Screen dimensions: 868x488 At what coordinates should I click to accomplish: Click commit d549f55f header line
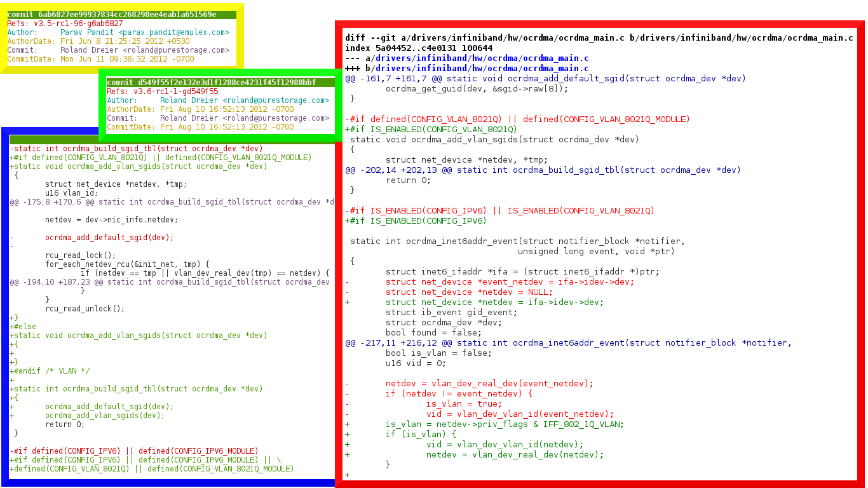click(211, 83)
